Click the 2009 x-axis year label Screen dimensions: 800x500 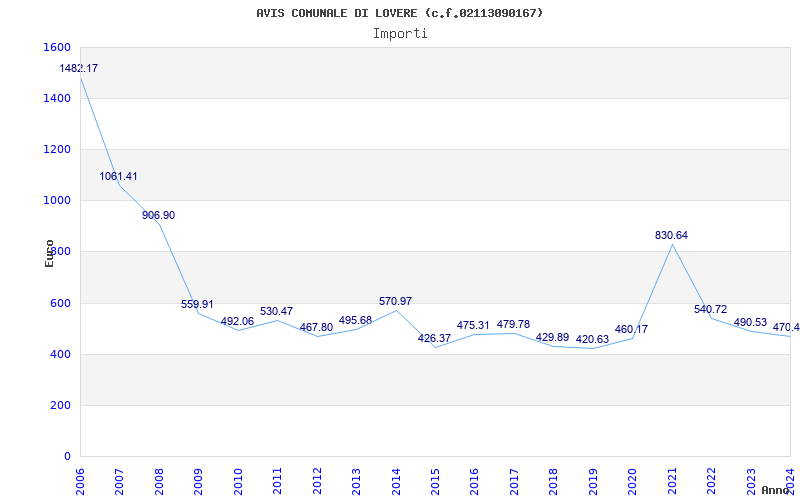(198, 480)
